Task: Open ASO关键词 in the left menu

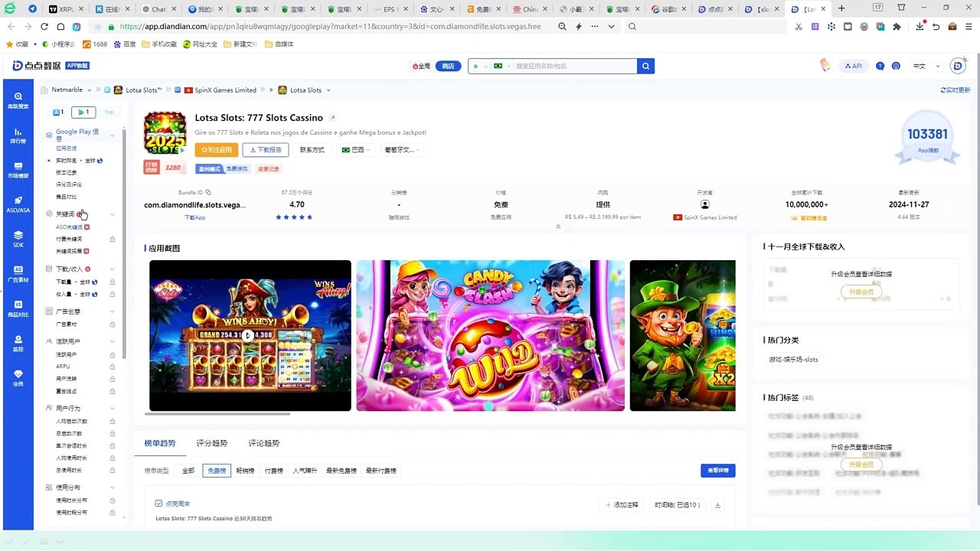Action: pyautogui.click(x=70, y=227)
